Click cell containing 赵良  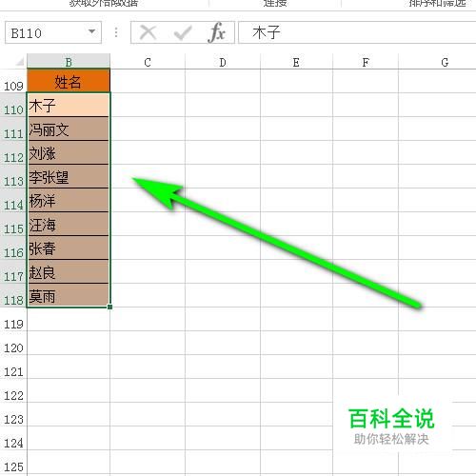tap(69, 271)
